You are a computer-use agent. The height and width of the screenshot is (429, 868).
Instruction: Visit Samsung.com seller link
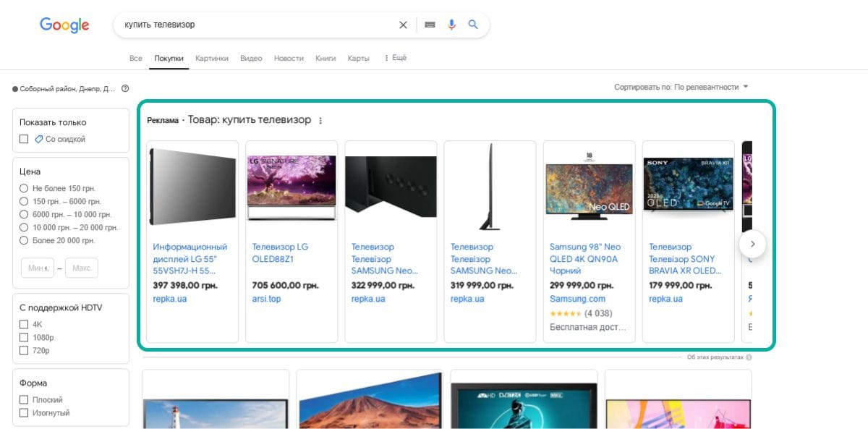click(577, 299)
